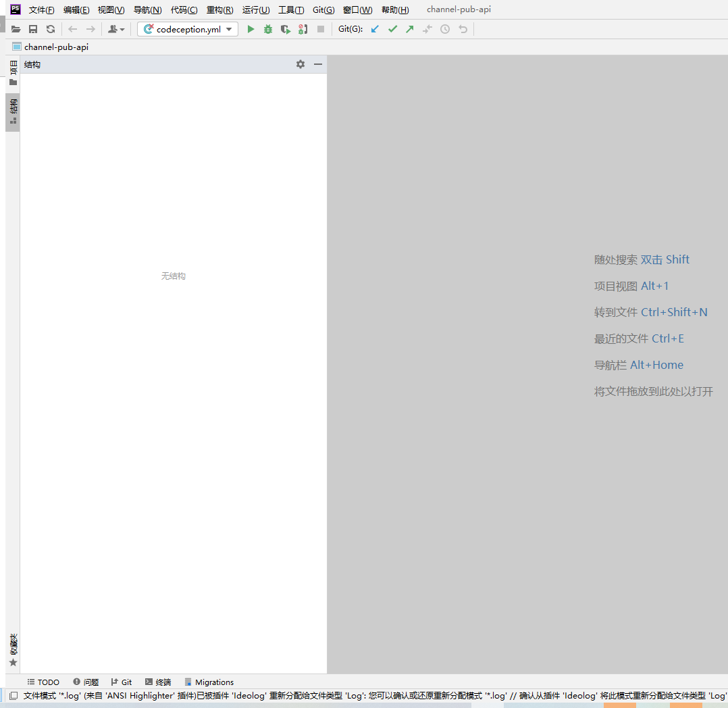Hide the 结构 panel with minimize dash
Image resolution: width=728 pixels, height=708 pixels.
click(x=318, y=64)
